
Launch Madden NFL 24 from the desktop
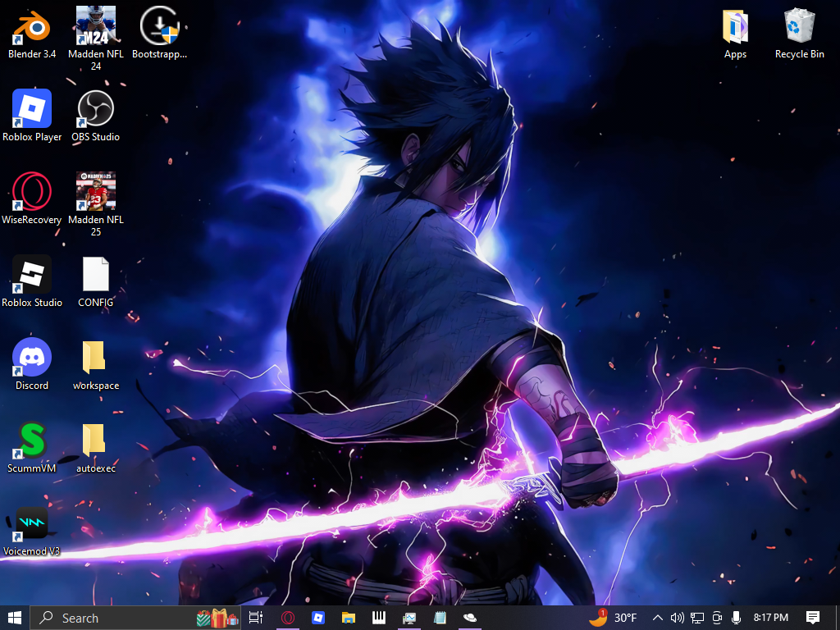click(x=96, y=39)
